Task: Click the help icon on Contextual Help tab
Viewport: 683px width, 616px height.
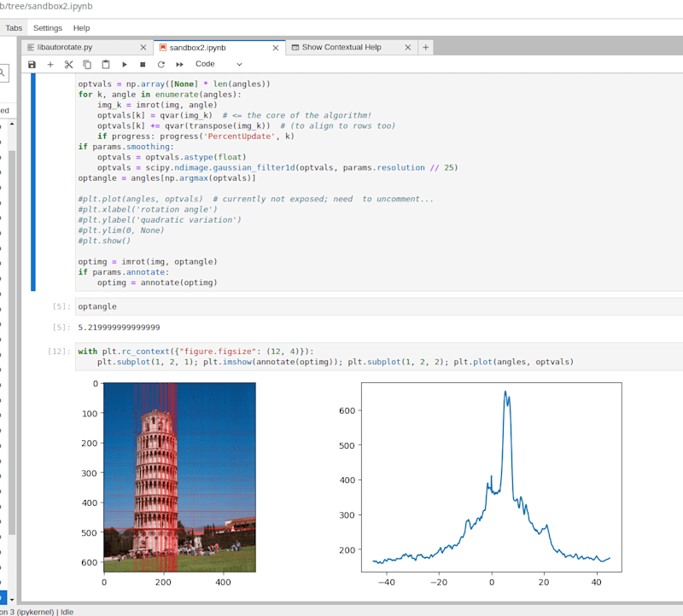Action: pyautogui.click(x=295, y=47)
